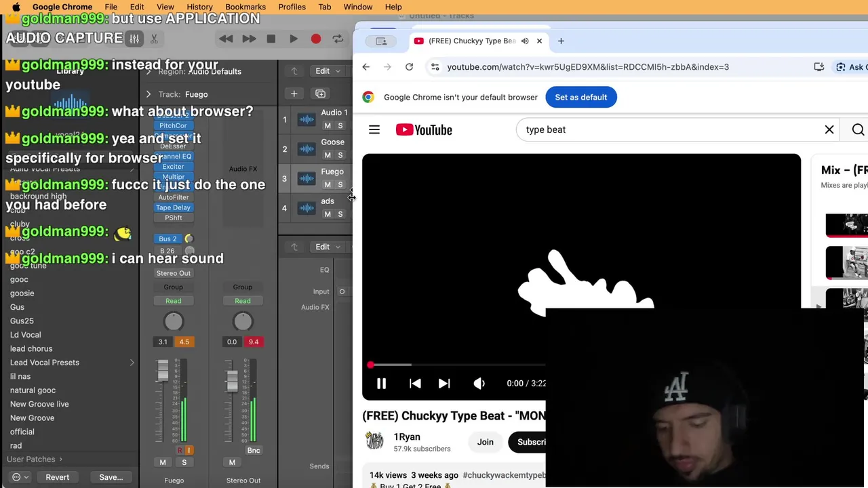Viewport: 868px width, 488px height.
Task: Click Logic's Rewind transport button
Action: pos(226,39)
